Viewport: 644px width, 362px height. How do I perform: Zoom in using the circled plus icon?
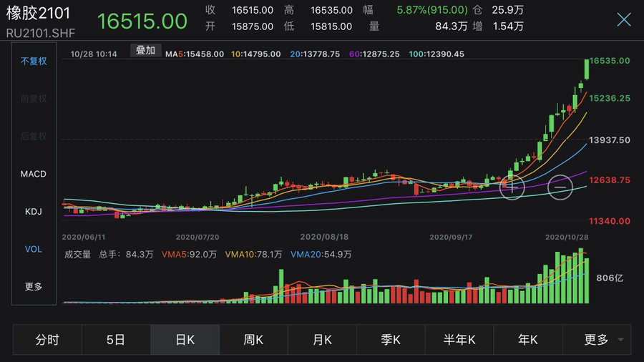pos(512,187)
